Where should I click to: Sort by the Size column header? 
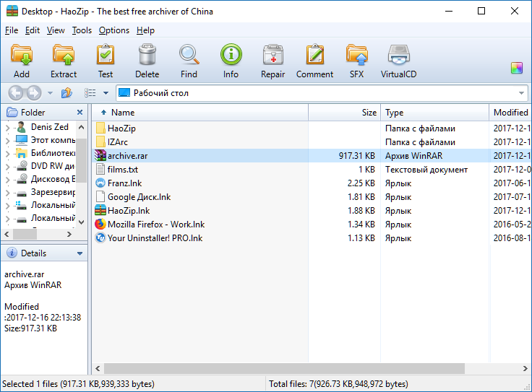(345, 113)
